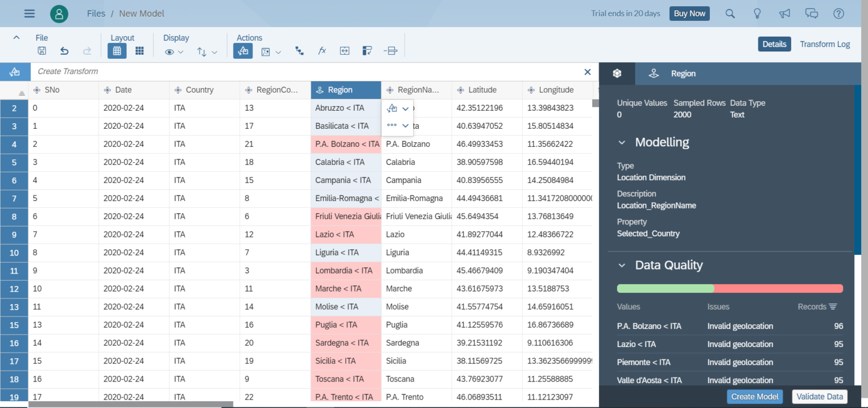The image size is (868, 408).
Task: Collapse the Data Quality section
Action: pyautogui.click(x=622, y=266)
